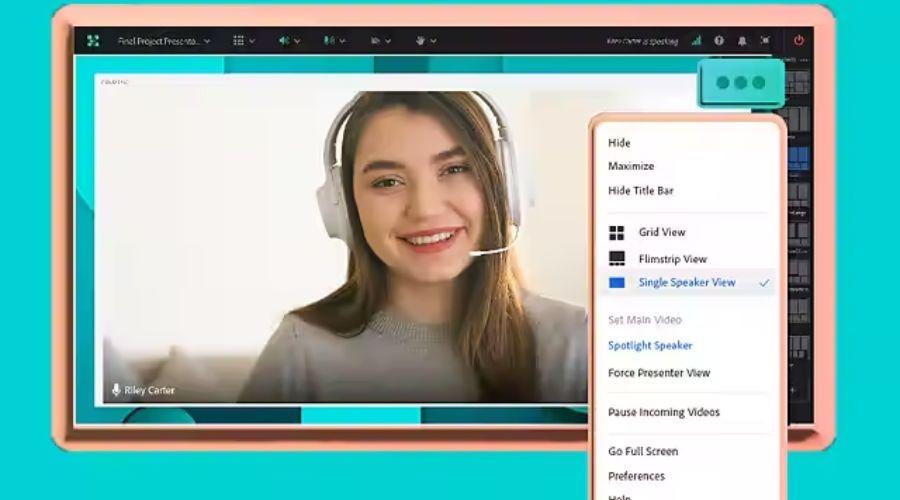This screenshot has height=500, width=900.
Task: Select Force Presenter View
Action: 659,373
